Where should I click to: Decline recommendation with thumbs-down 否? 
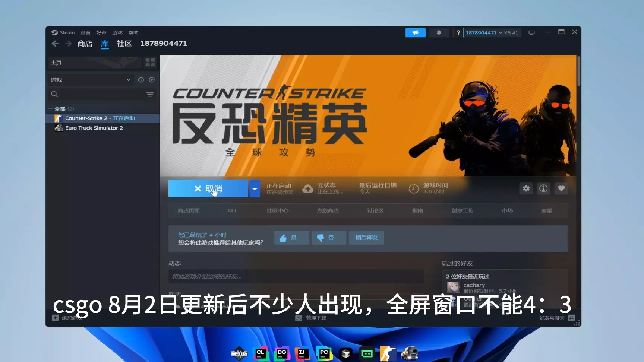click(x=329, y=238)
